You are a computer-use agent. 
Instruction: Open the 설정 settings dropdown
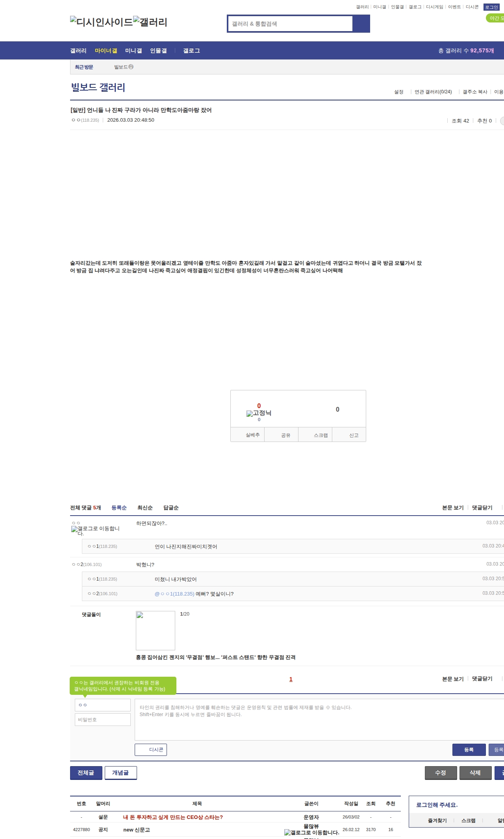click(x=399, y=92)
